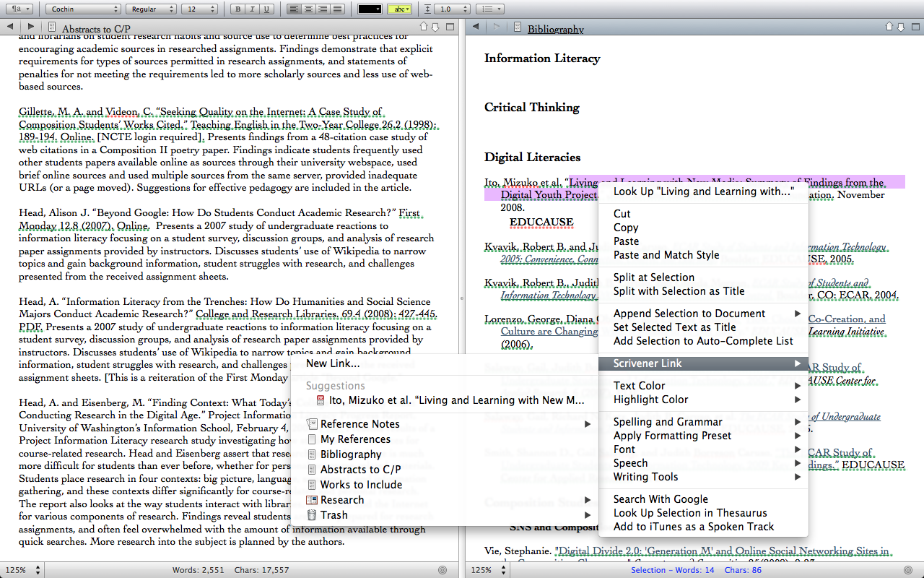This screenshot has height=578, width=924.
Task: Open the paragraph format presets button
Action: tap(19, 9)
